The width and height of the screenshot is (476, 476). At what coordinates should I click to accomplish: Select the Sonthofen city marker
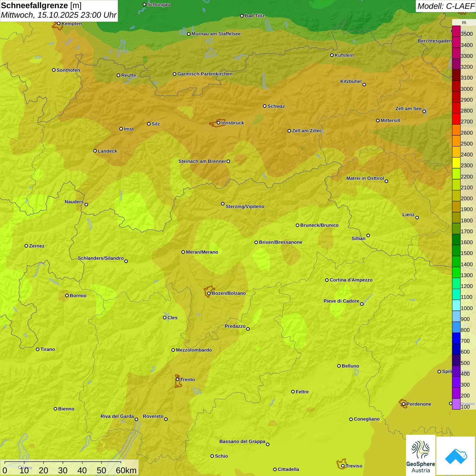[54, 70]
